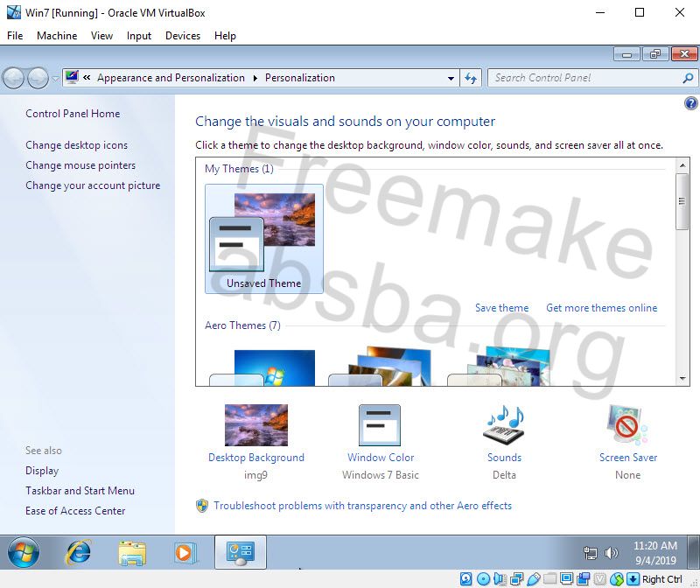This screenshot has width=700, height=588.
Task: Open the File menu
Action: [x=15, y=36]
